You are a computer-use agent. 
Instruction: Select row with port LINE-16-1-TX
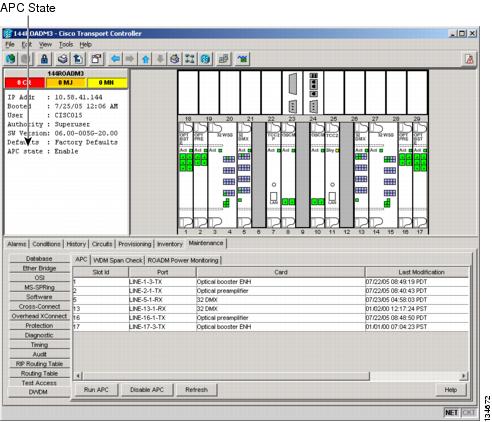point(271,318)
